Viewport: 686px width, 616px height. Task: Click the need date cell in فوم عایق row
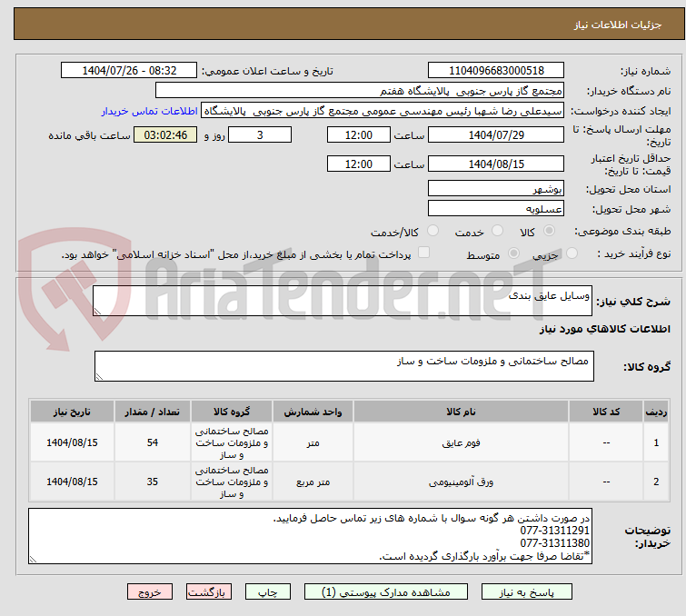pos(72,442)
